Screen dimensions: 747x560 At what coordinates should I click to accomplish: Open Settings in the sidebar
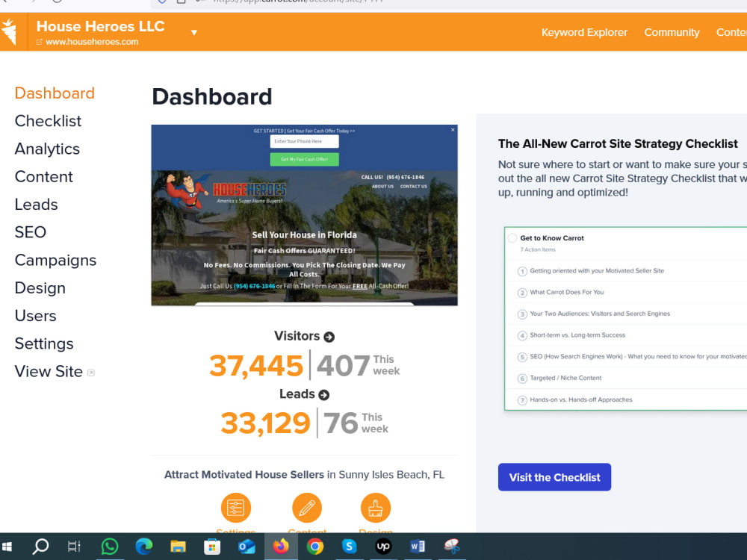point(44,343)
